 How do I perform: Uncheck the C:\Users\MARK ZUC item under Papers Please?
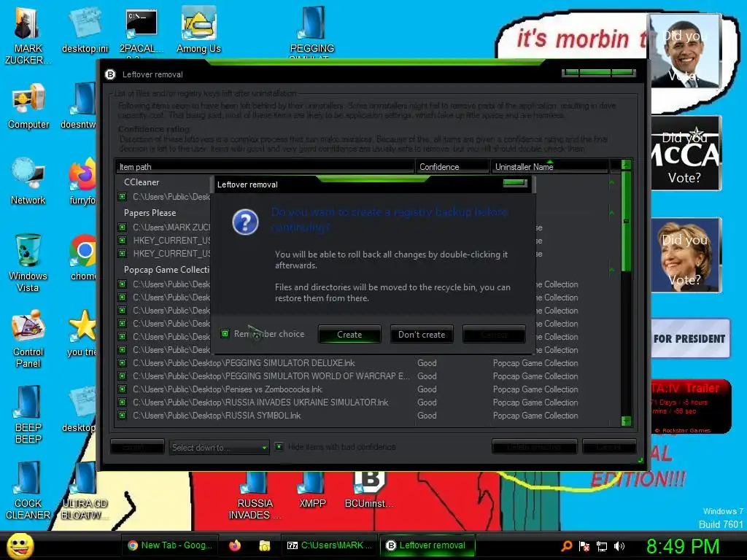123,227
